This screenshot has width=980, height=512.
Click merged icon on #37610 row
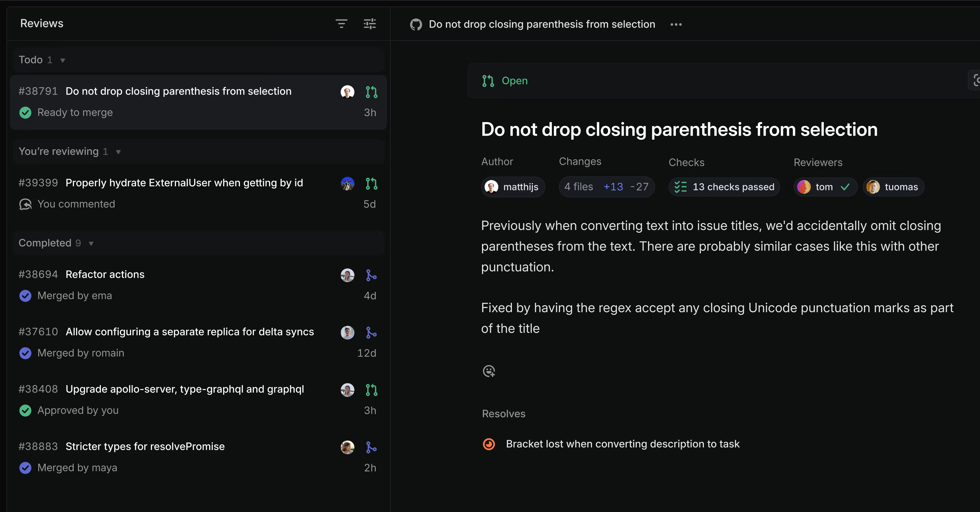(371, 332)
